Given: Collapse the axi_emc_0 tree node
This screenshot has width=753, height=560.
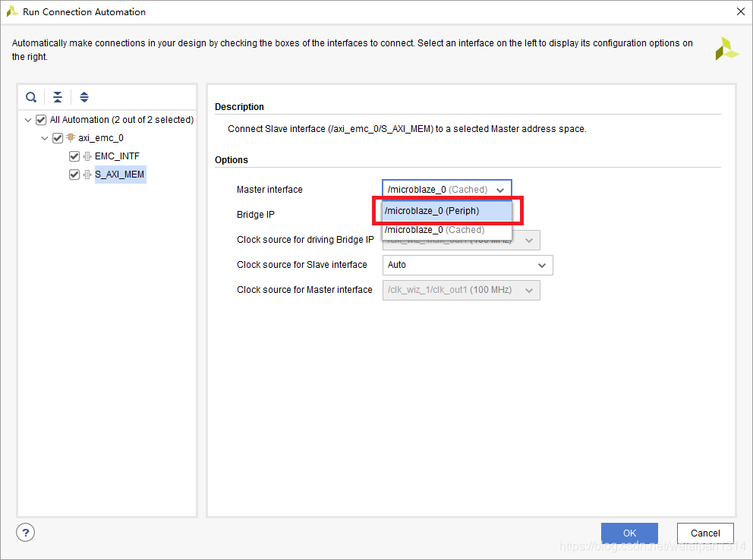Looking at the screenshot, I should [45, 138].
